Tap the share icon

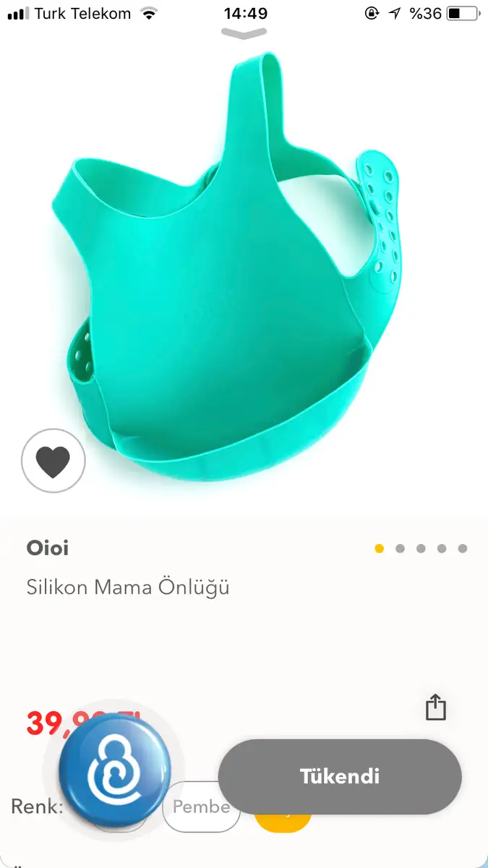435,707
